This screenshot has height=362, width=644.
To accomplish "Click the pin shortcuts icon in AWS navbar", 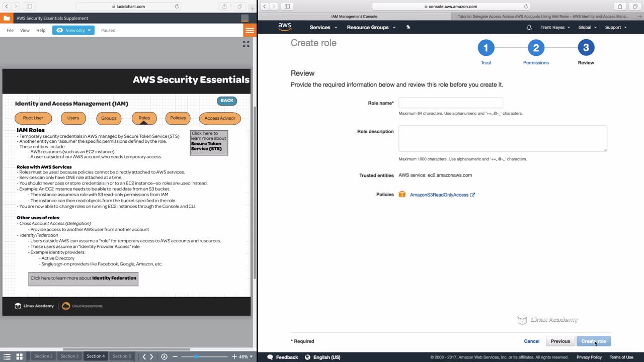I will pos(408,27).
